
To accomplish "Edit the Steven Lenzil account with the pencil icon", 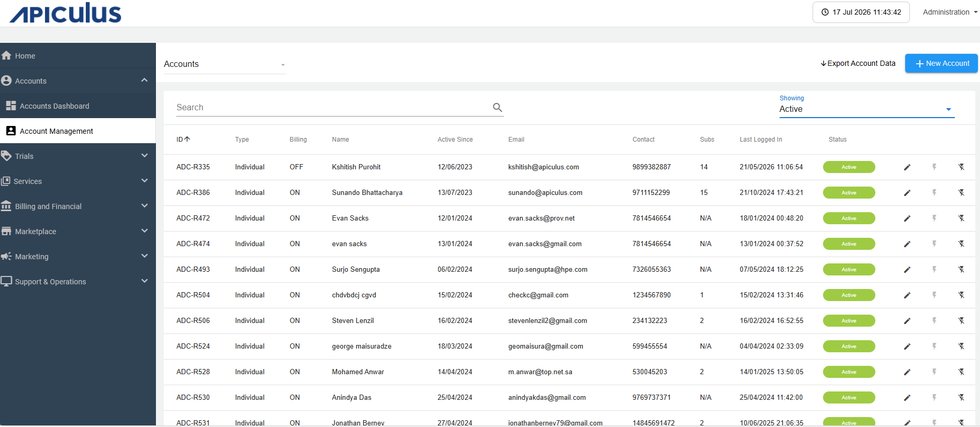I will point(907,321).
